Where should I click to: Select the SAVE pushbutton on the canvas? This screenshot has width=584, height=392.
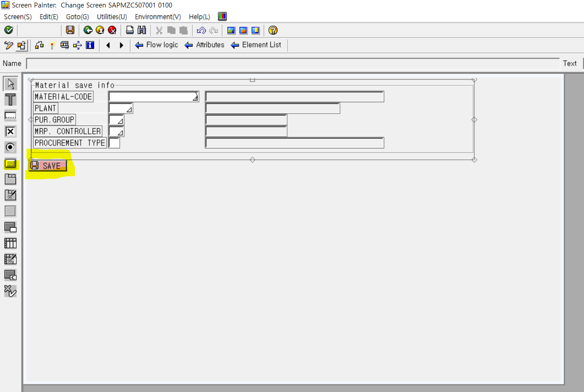[x=48, y=166]
